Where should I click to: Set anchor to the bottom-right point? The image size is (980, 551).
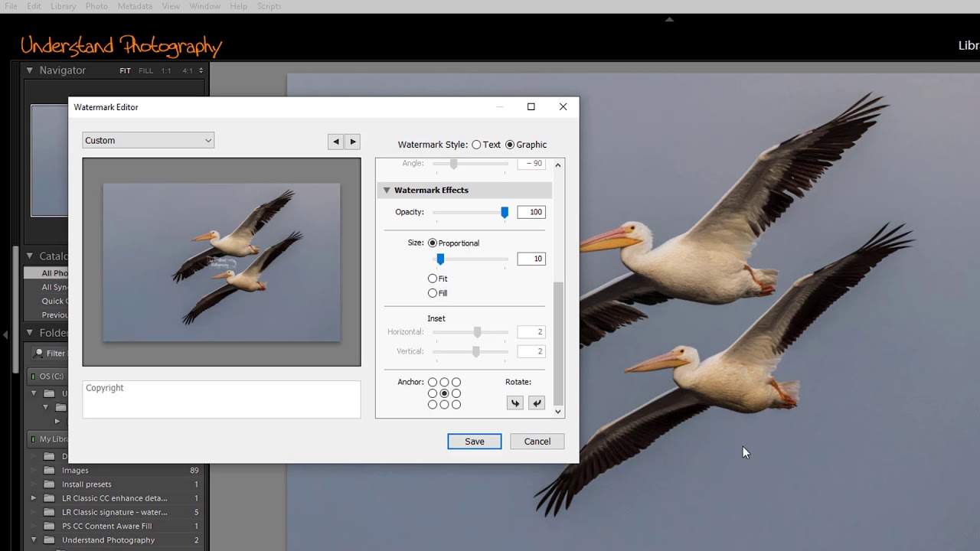[456, 405]
